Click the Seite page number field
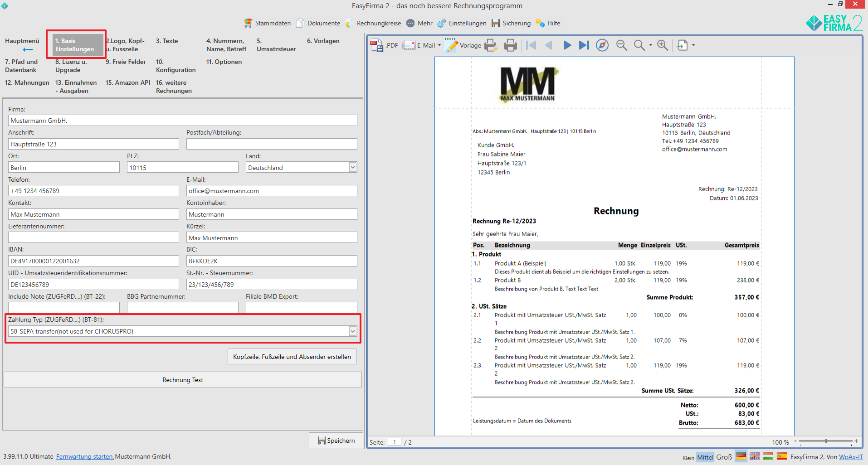This screenshot has height=465, width=868. pos(395,442)
